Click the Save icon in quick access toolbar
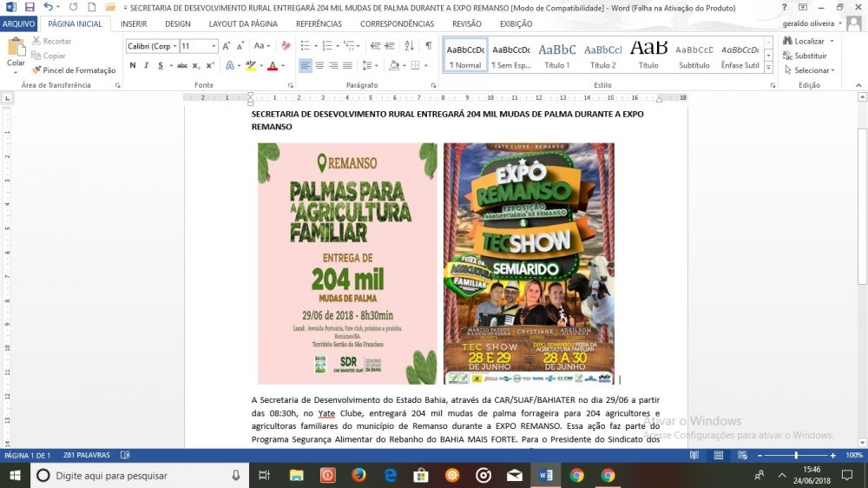 click(x=29, y=7)
